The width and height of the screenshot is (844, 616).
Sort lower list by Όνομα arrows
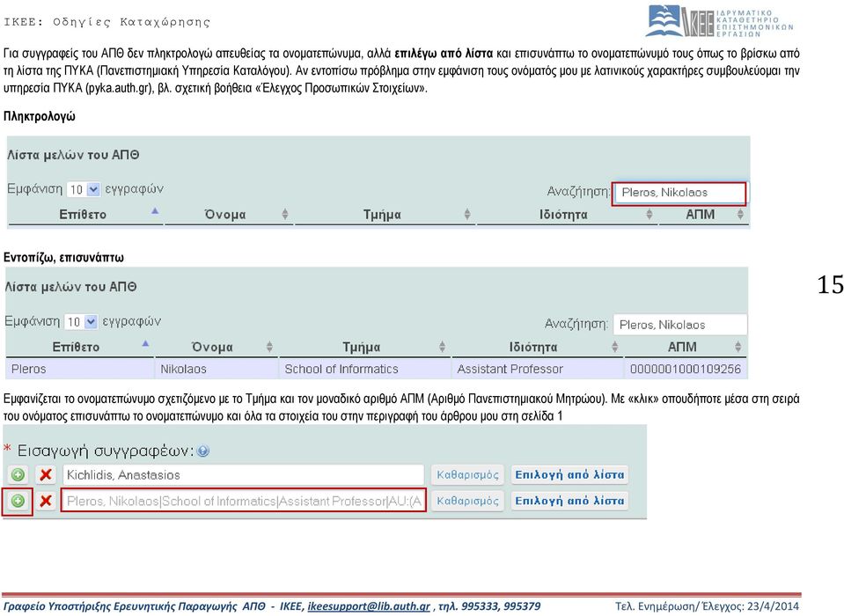coord(269,347)
